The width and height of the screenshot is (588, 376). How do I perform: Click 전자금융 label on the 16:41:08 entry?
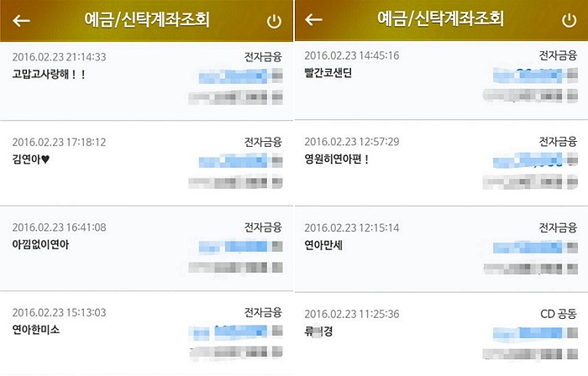[263, 227]
